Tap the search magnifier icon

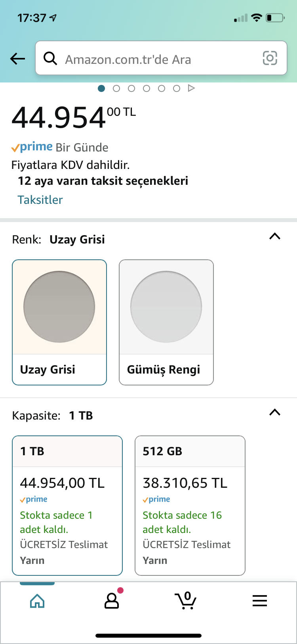(x=50, y=59)
